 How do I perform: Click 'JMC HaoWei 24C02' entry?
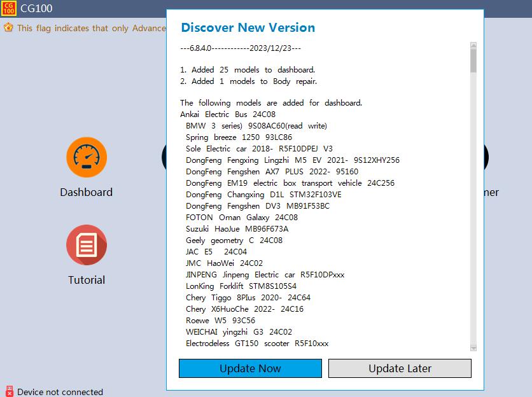pyautogui.click(x=224, y=263)
